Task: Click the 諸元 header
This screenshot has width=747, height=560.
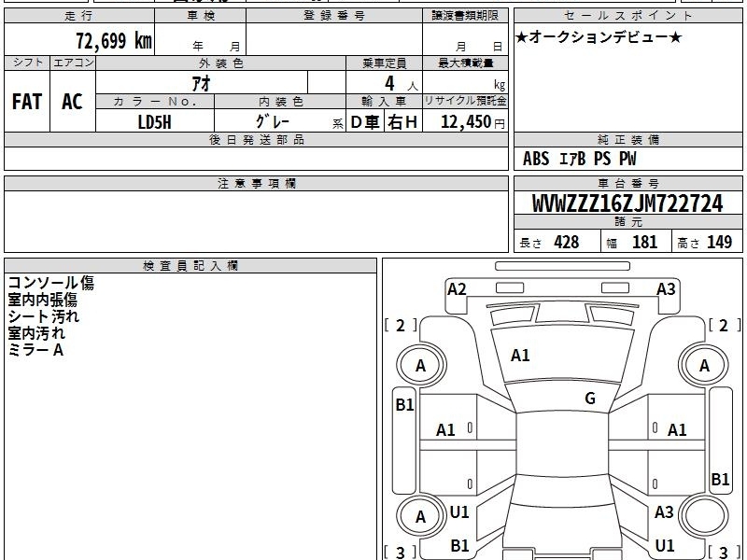Action: click(x=627, y=222)
